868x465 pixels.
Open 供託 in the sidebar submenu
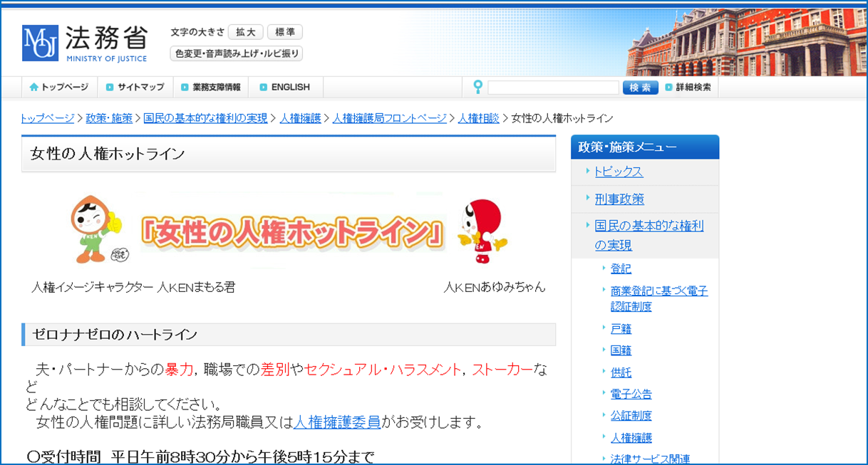pyautogui.click(x=621, y=372)
